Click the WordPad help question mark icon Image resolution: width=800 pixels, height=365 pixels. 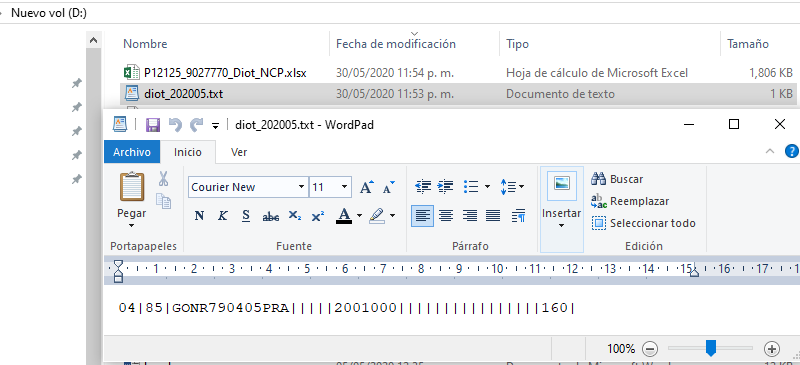point(791,152)
